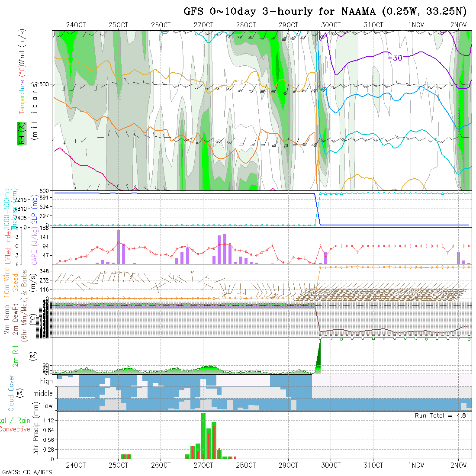This screenshot has width=476, height=476.
Task: Click the middle cloud cover row label
Action: click(x=43, y=394)
